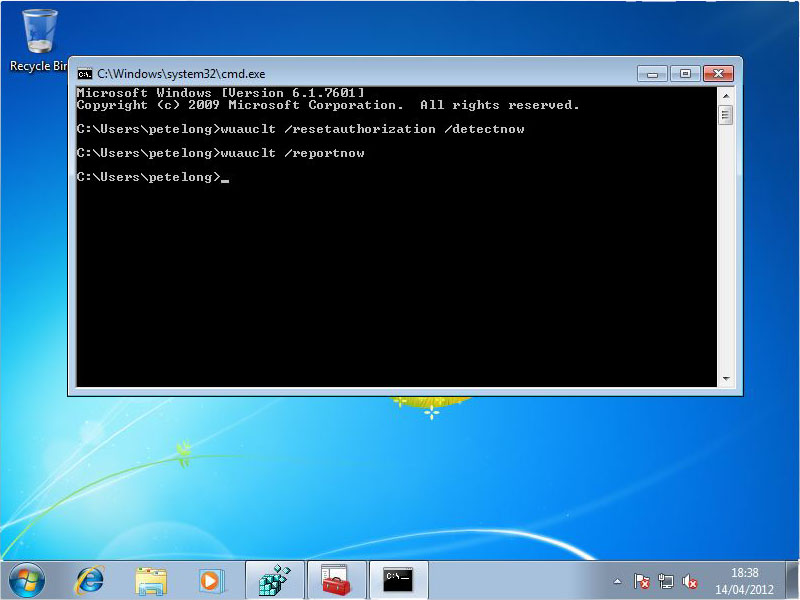Viewport: 800px width, 600px height.
Task: Click the Copyright 2009 Microsoft Corporation line
Action: (x=328, y=105)
